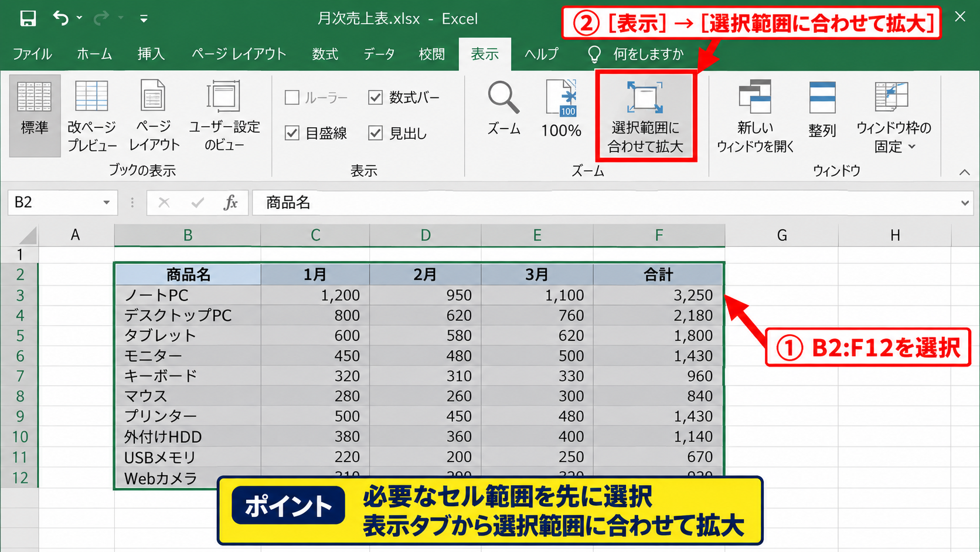The height and width of the screenshot is (552, 980).
Task: Open the Name Box dropdown arrow
Action: (x=106, y=202)
